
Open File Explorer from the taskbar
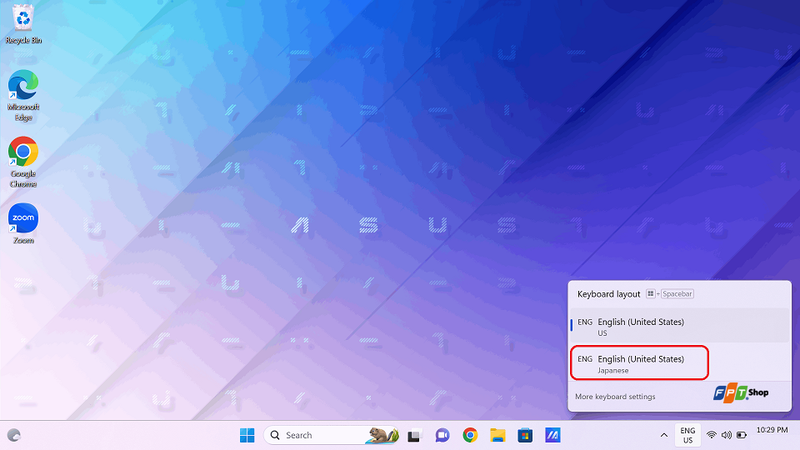point(497,435)
